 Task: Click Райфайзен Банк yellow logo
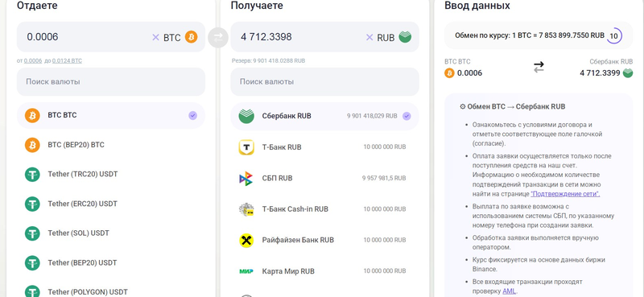point(246,240)
